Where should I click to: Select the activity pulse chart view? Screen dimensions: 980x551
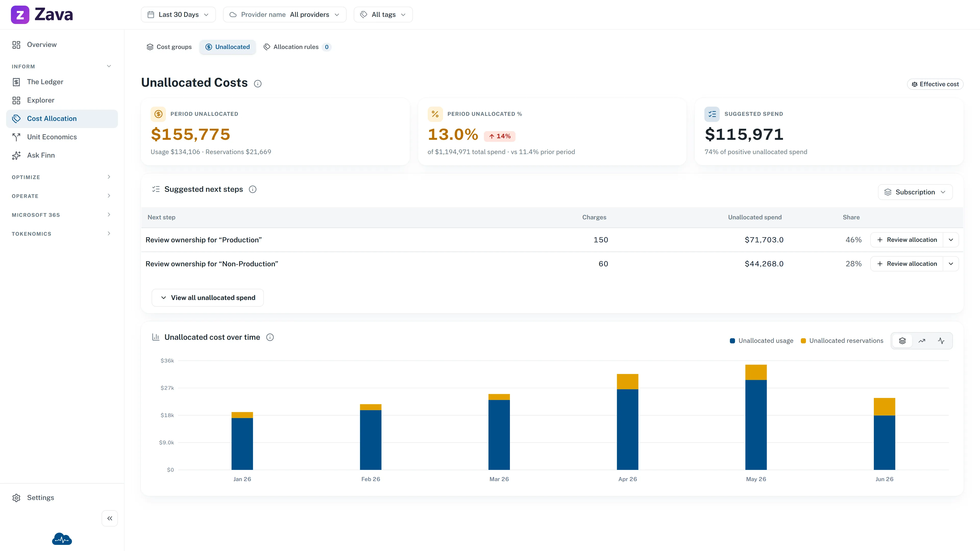(x=941, y=341)
